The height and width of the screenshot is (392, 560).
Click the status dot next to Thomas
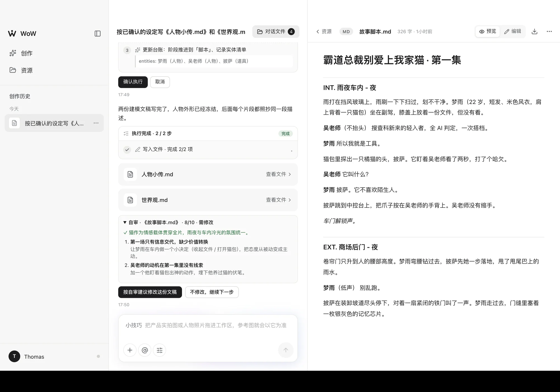98,356
